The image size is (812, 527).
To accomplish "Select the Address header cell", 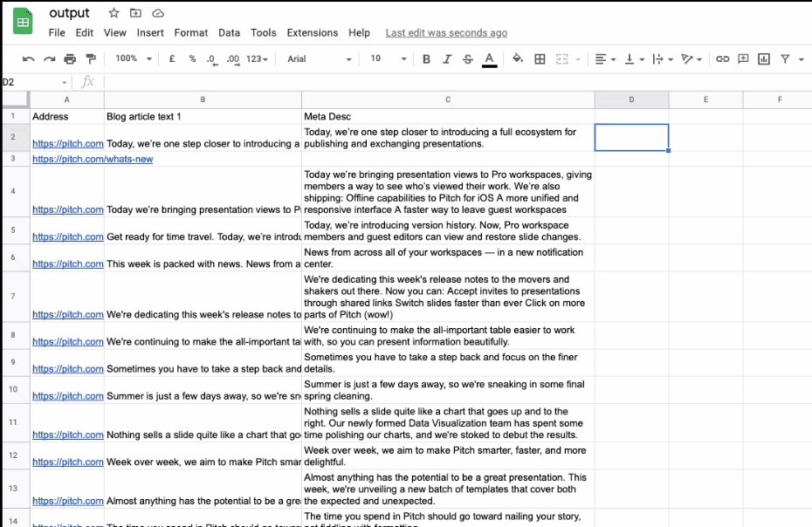I will pyautogui.click(x=67, y=116).
